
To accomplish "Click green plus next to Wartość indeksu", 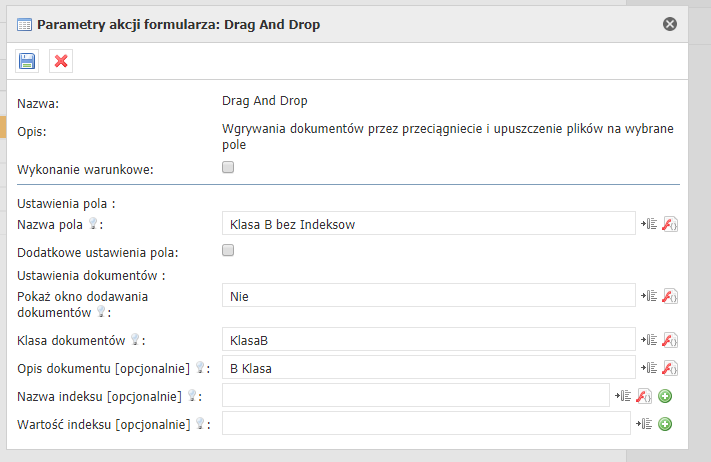I will click(665, 424).
